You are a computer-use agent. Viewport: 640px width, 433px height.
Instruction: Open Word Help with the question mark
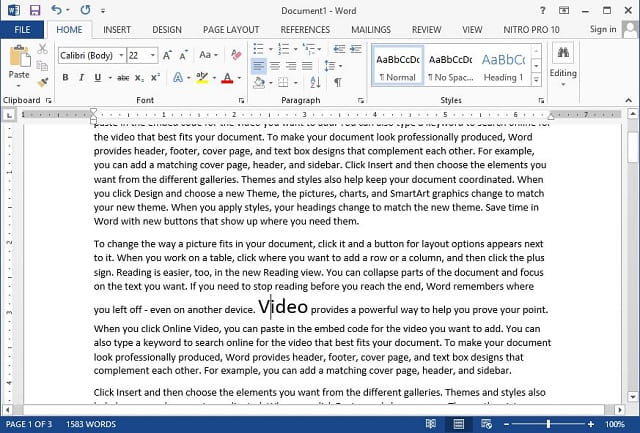[x=542, y=10]
